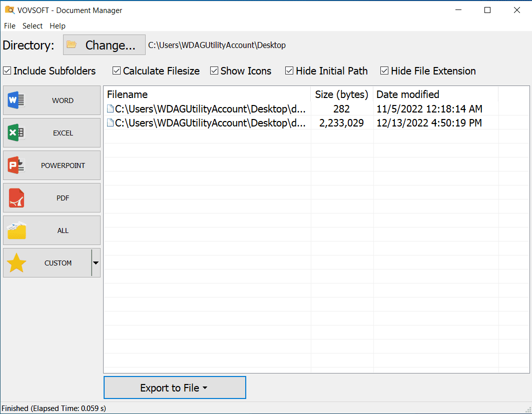Close the Document Manager window

pyautogui.click(x=516, y=10)
